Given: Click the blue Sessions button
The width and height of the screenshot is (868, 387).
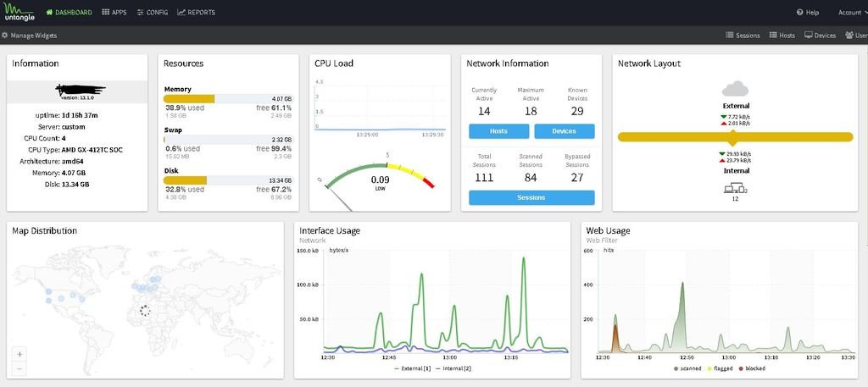Looking at the screenshot, I should [x=531, y=197].
